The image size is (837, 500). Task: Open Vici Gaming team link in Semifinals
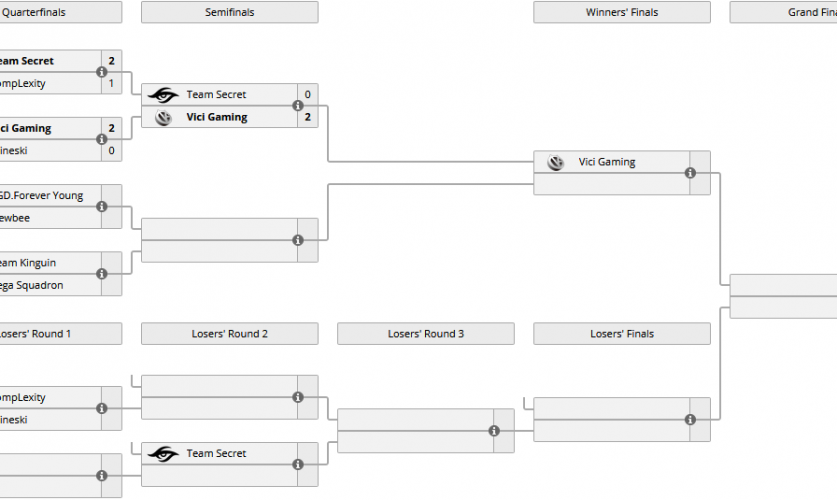point(216,118)
